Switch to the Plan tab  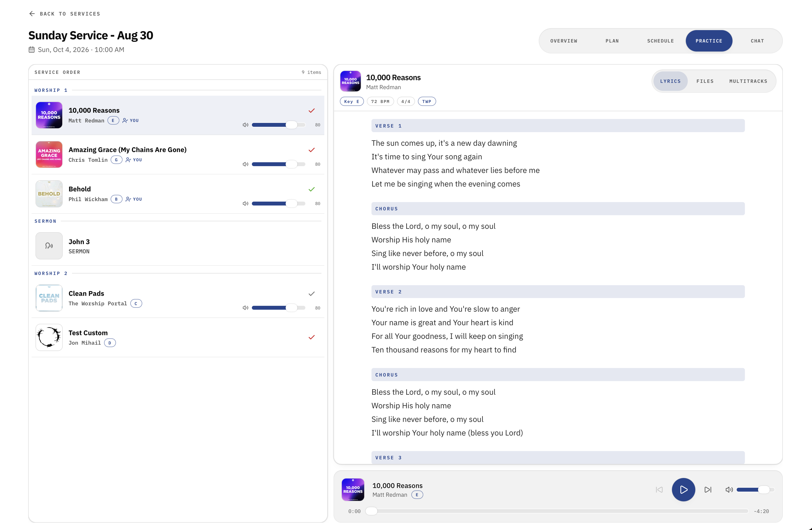pos(612,41)
